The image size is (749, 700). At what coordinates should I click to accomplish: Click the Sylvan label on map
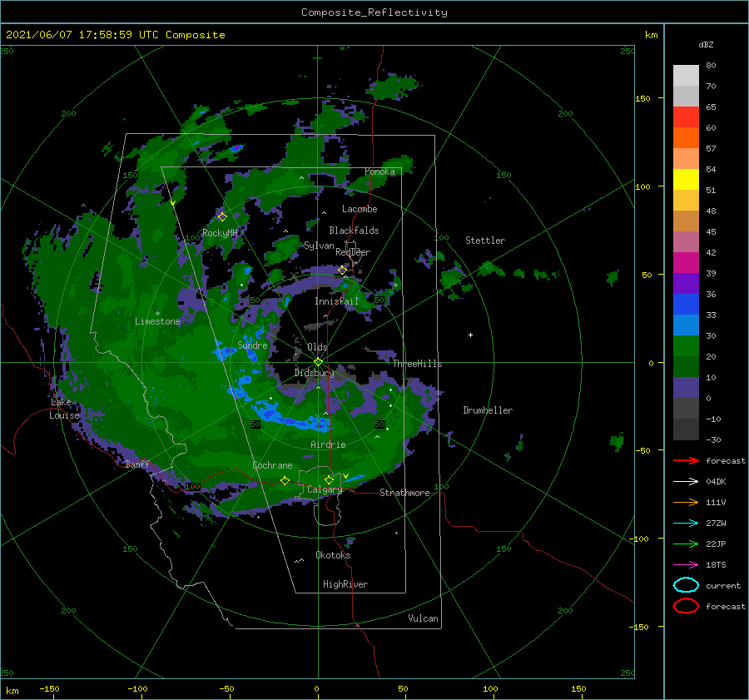319,246
